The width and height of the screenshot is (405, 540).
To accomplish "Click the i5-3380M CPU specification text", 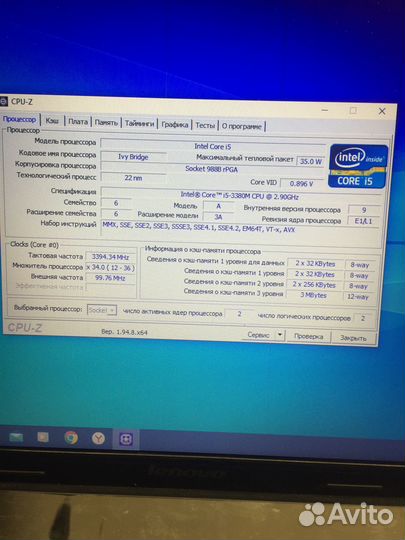I will pyautogui.click(x=239, y=196).
